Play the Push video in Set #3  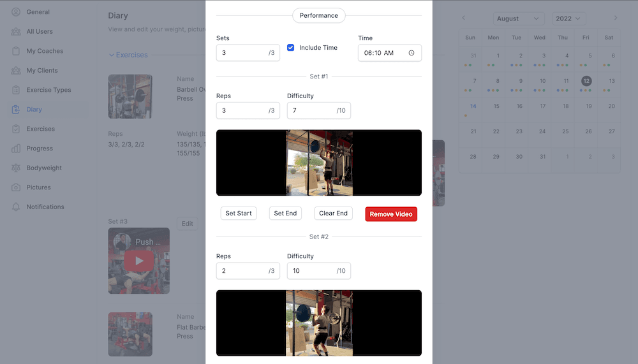point(138,261)
